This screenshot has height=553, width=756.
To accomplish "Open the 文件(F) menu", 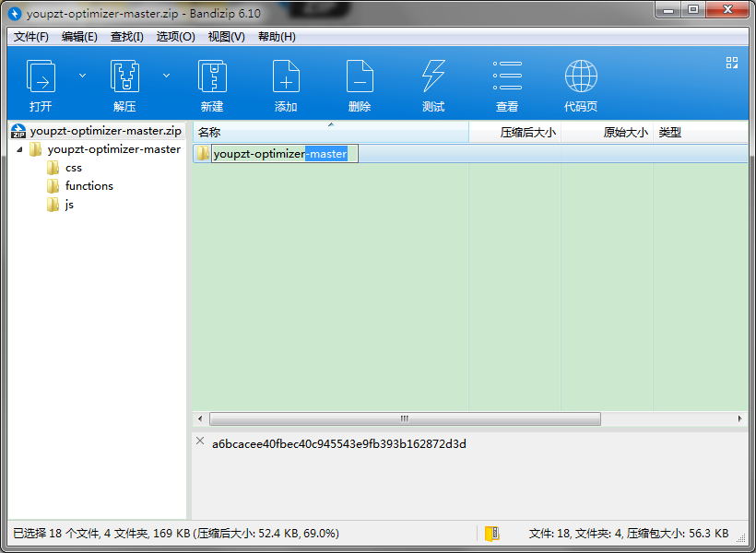I will pyautogui.click(x=30, y=37).
